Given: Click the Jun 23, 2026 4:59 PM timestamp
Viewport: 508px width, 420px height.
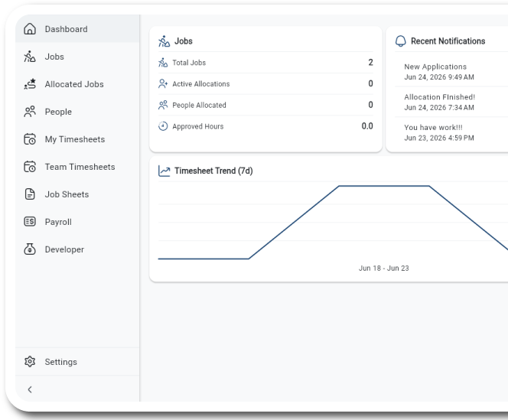Looking at the screenshot, I should click(x=439, y=138).
